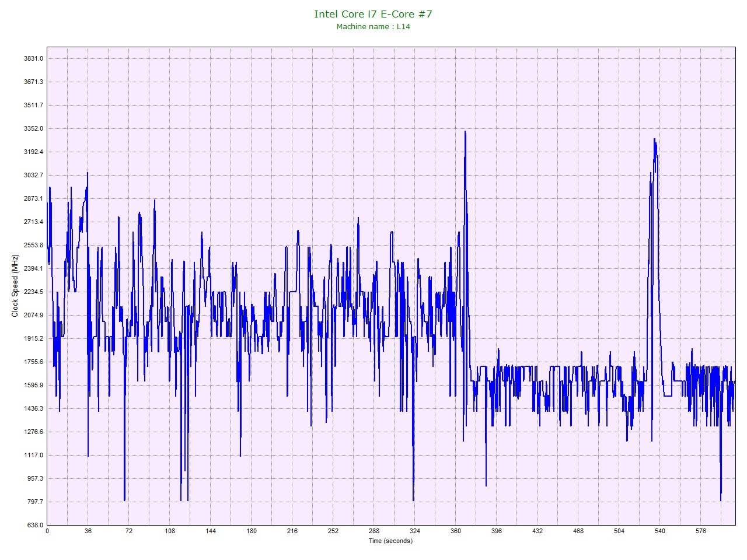Viewport: 747px width, 560px height.
Task: Click the tallest spike's tip just after 360 seconds
Action: click(465, 132)
